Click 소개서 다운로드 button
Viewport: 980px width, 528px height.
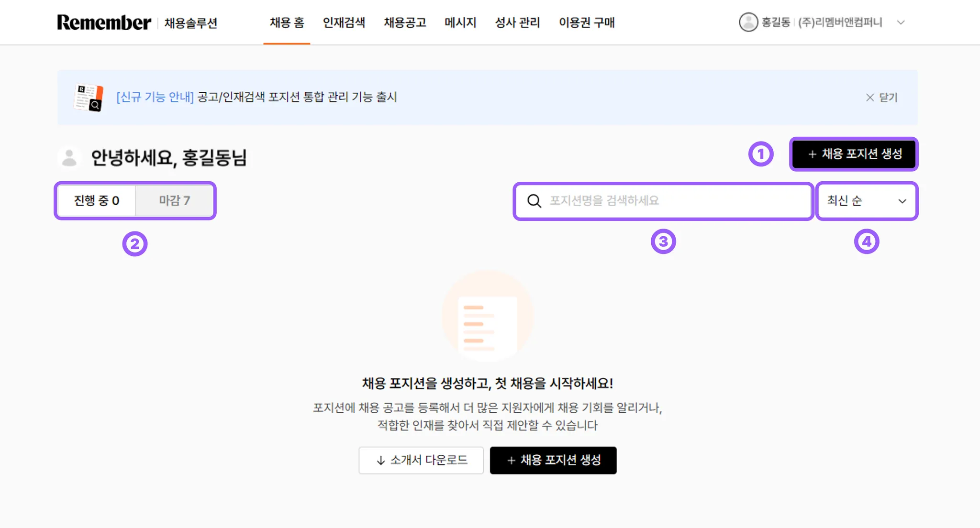421,460
